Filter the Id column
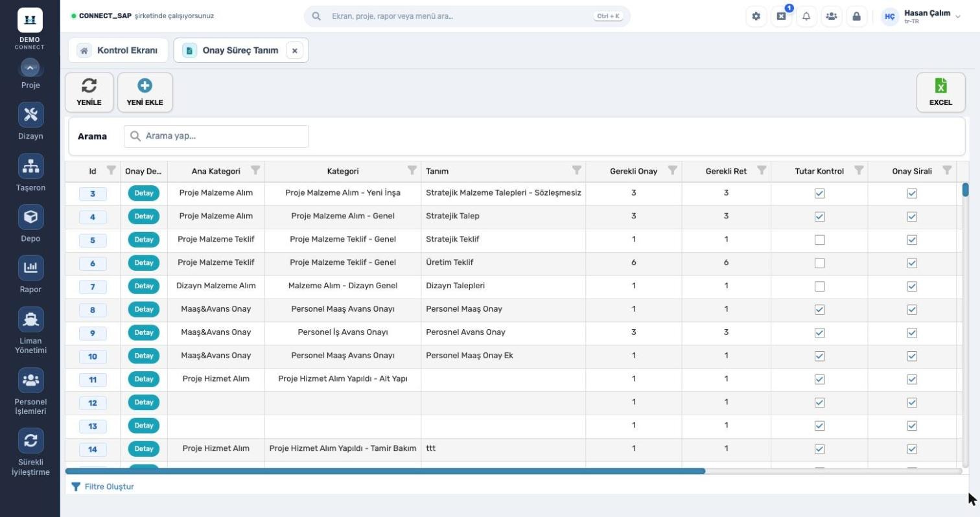980x517 pixels. pos(111,170)
